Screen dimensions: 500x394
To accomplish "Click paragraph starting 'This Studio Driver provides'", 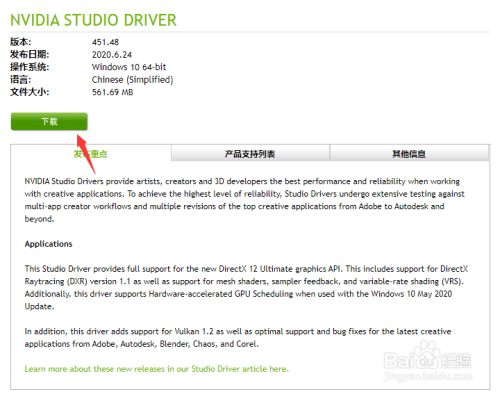I will click(x=246, y=287).
